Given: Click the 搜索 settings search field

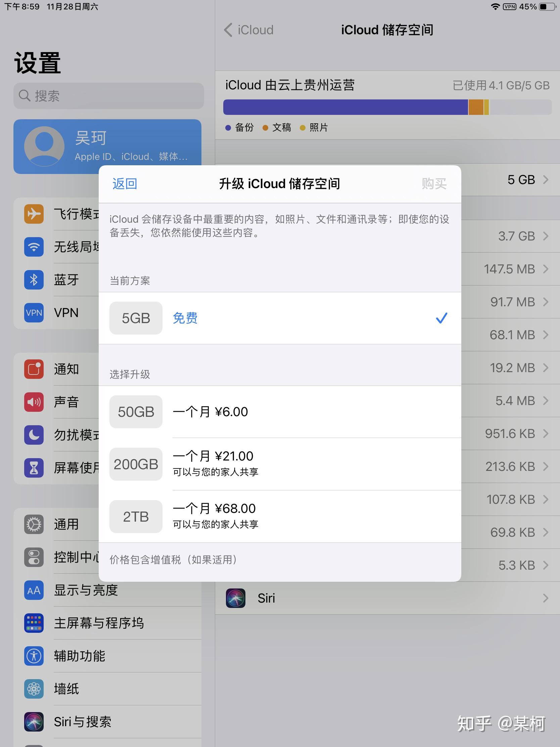Looking at the screenshot, I should click(x=109, y=96).
